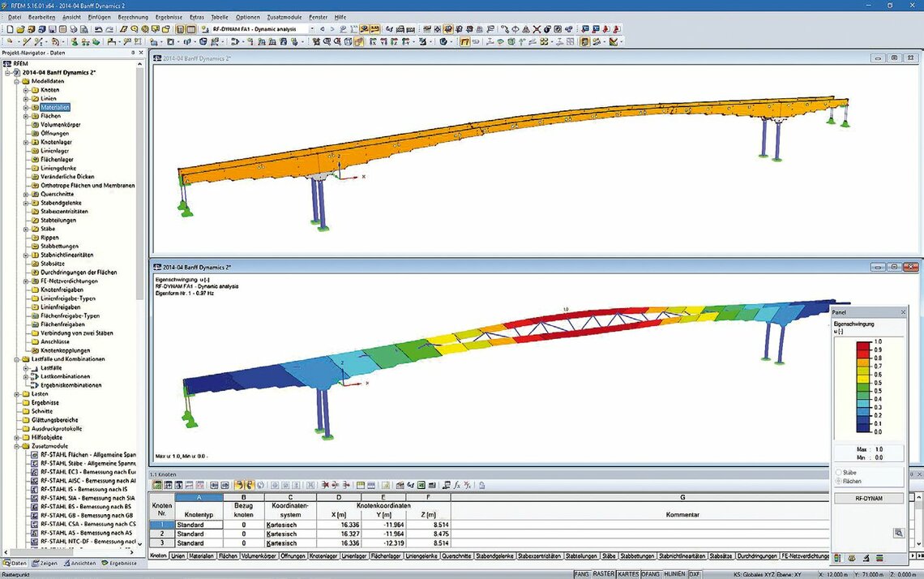Image resolution: width=924 pixels, height=579 pixels.
Task: Select the Stäbe radio button
Action: (839, 472)
